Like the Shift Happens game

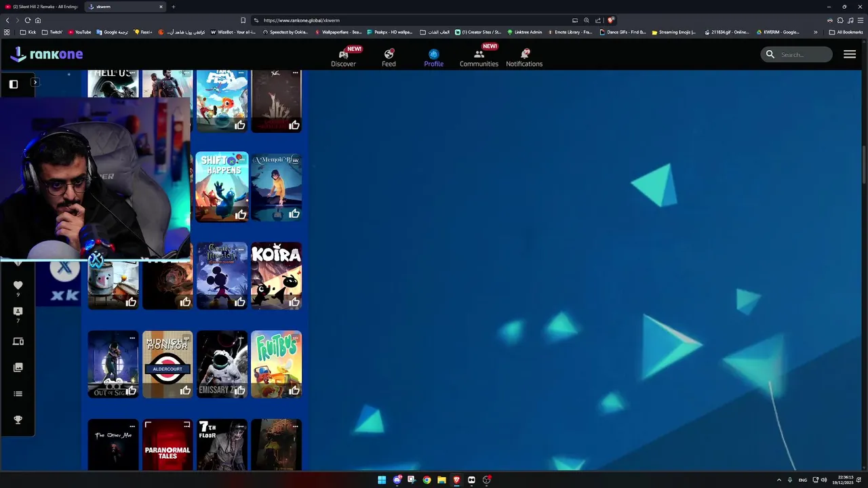pyautogui.click(x=240, y=214)
